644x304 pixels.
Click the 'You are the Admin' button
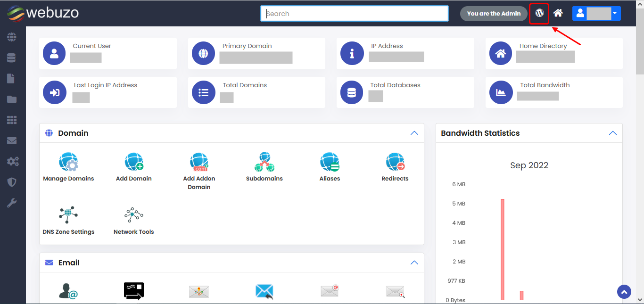click(494, 14)
